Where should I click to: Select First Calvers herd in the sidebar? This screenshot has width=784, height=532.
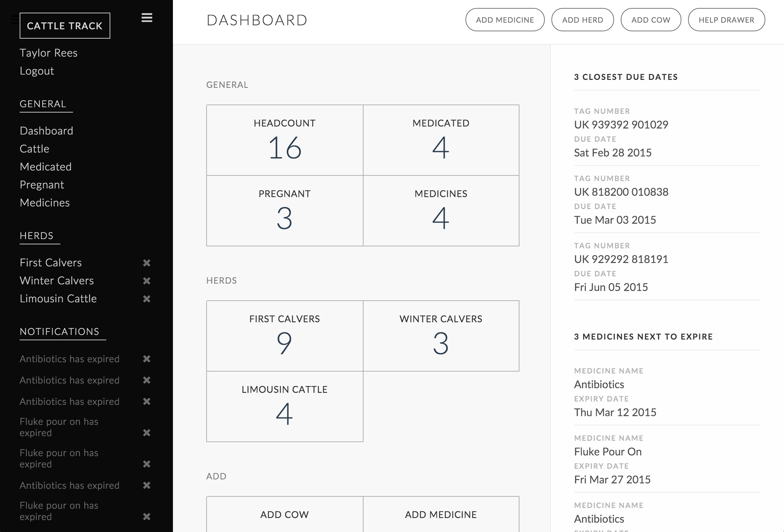[x=51, y=263]
